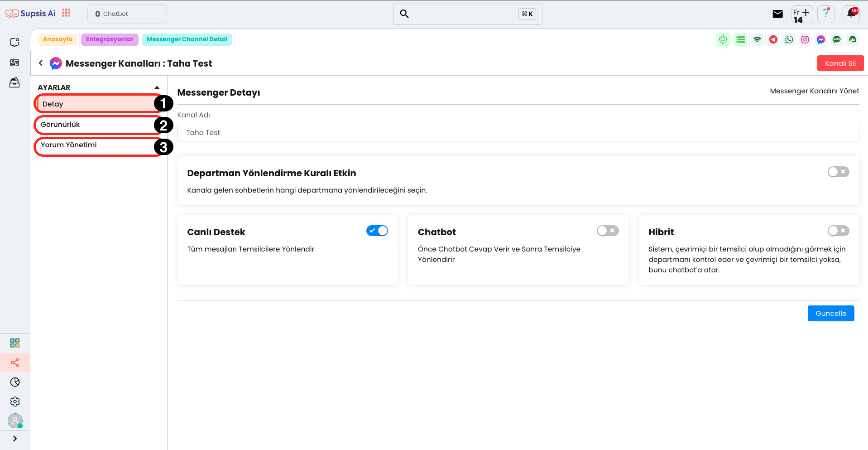Open Messenger Channel Detail breadcrumb tab

click(187, 39)
